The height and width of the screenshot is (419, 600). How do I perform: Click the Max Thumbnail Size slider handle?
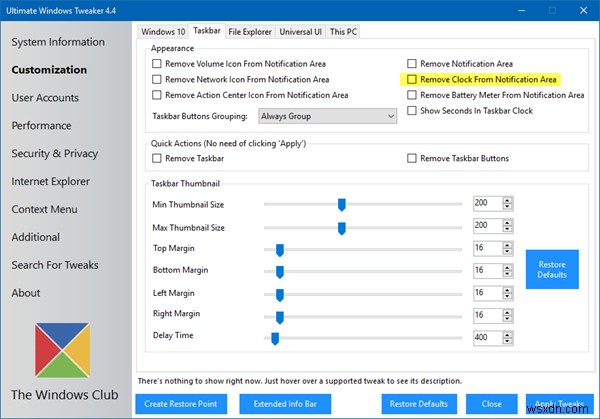[342, 226]
